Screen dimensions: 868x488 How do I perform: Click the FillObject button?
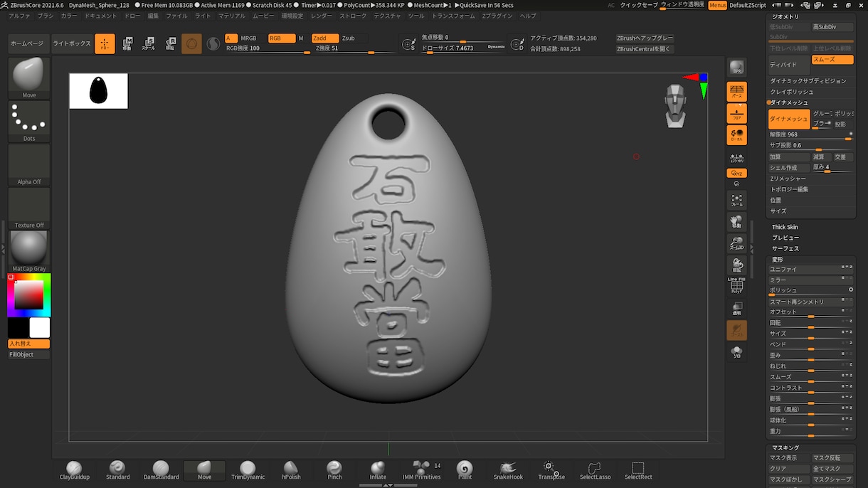click(28, 354)
